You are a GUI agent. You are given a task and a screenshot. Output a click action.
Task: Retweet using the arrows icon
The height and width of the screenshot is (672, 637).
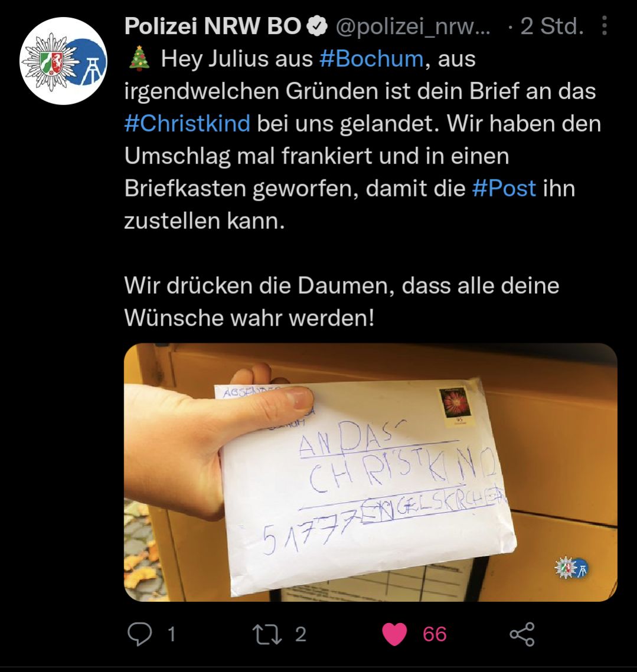coord(267,634)
